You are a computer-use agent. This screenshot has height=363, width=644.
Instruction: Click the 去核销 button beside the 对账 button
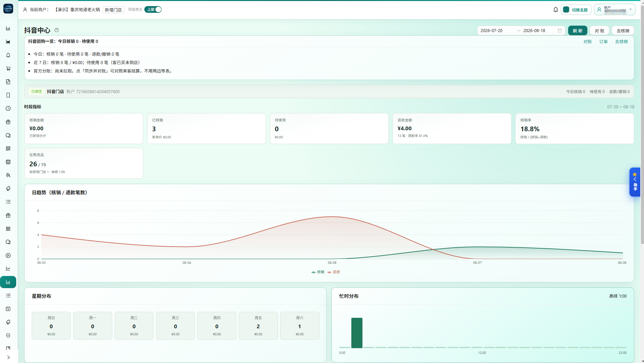(x=623, y=30)
